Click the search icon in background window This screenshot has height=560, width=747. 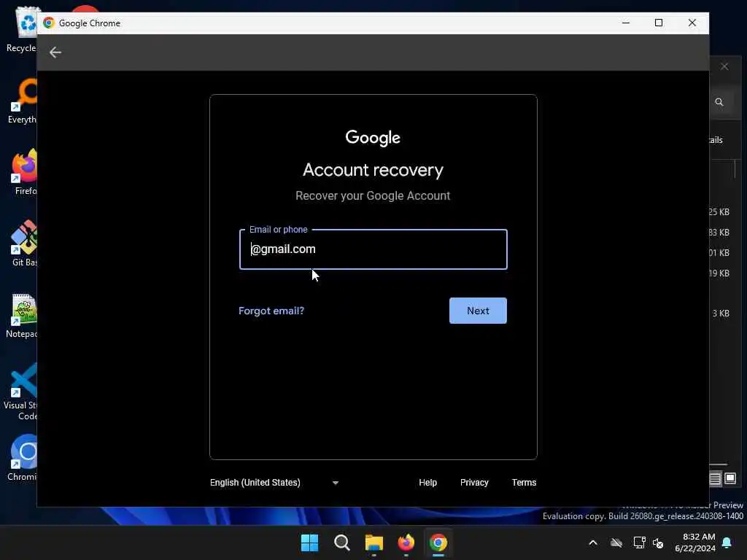[x=719, y=102]
